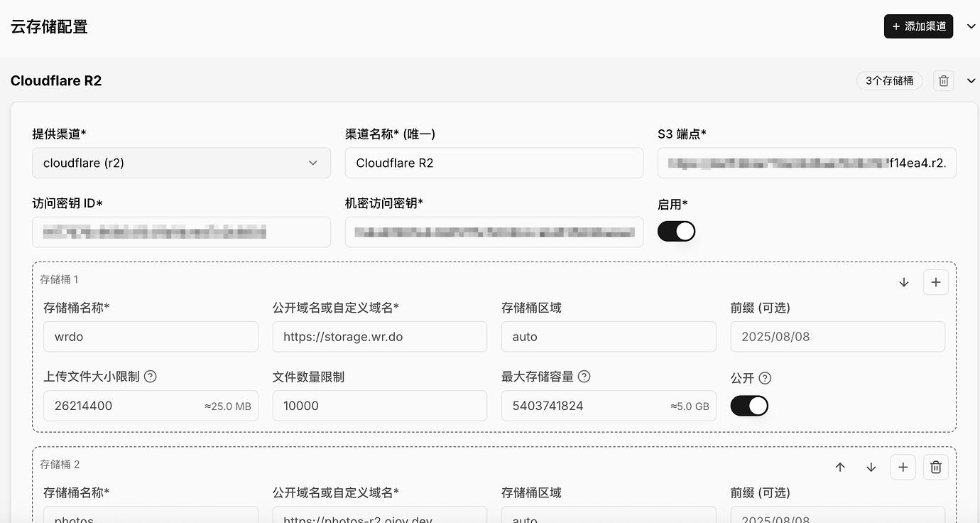Click the 公开域名或自定义域名* label in bucket 1
This screenshot has width=980, height=523.
click(x=336, y=308)
